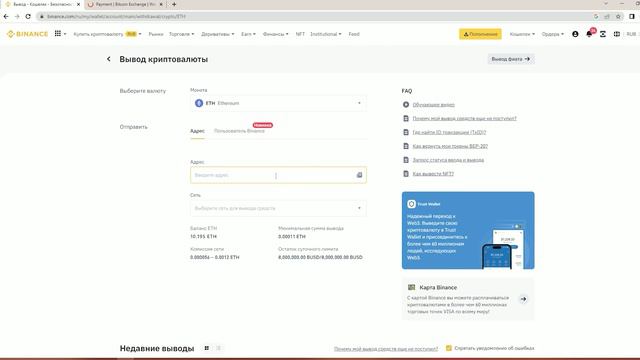This screenshot has width=640, height=360.
Task: Open FAQ about withdrawal not arrived
Action: 464,118
